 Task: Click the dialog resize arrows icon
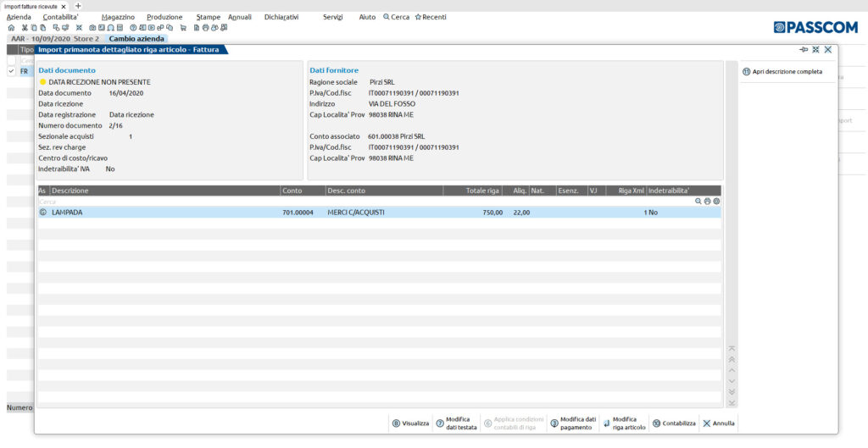816,50
